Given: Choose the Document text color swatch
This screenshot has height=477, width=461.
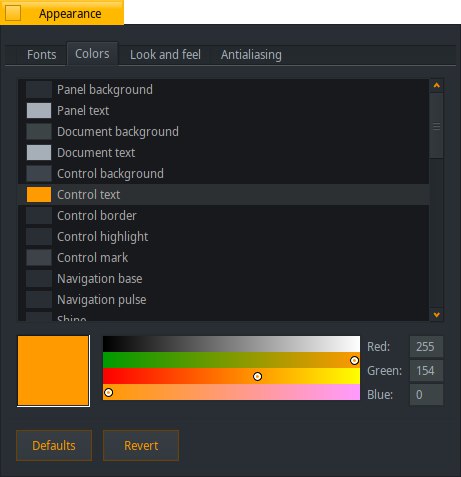Looking at the screenshot, I should pyautogui.click(x=39, y=153).
